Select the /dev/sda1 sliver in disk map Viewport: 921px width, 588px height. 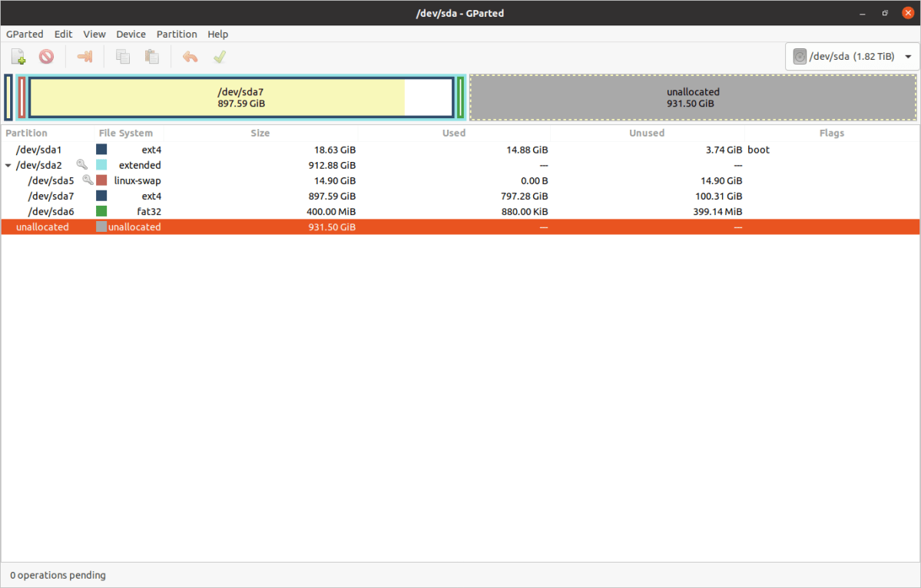8,97
